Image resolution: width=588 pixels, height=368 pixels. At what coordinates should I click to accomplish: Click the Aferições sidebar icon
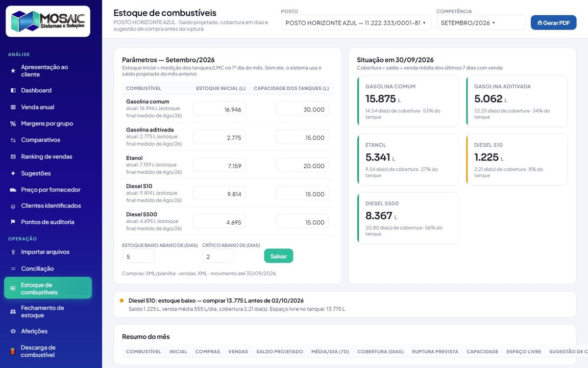click(13, 331)
